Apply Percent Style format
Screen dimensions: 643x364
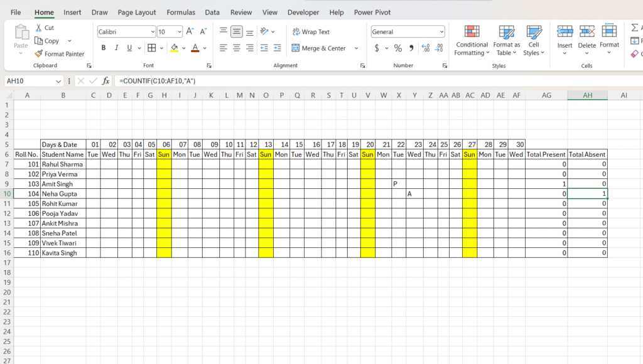pyautogui.click(x=397, y=48)
